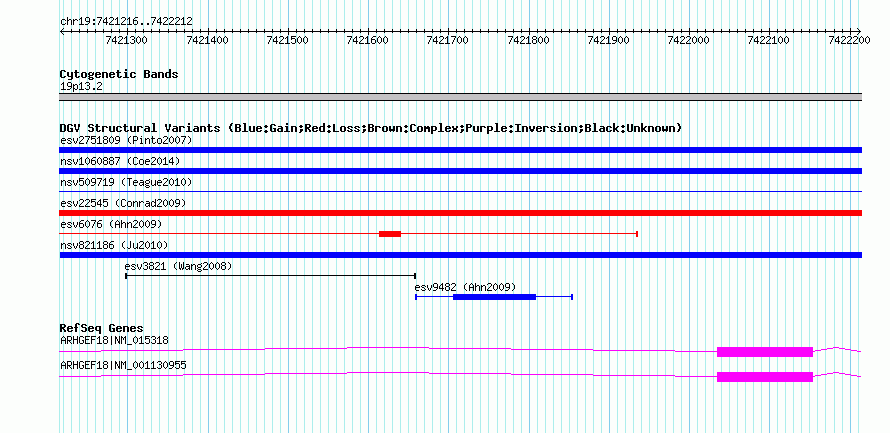
Task: Click the 7421600 ruler position label
Action: click(367, 40)
